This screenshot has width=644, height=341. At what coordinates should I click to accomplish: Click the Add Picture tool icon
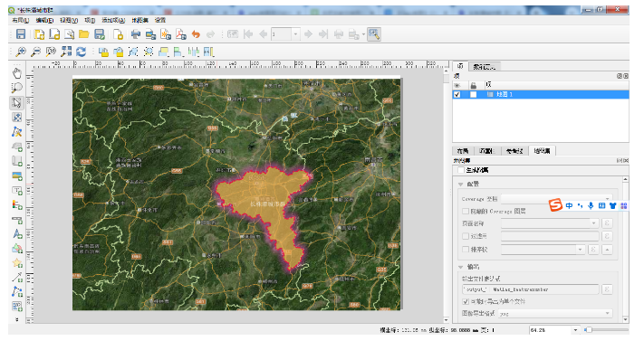point(17,175)
